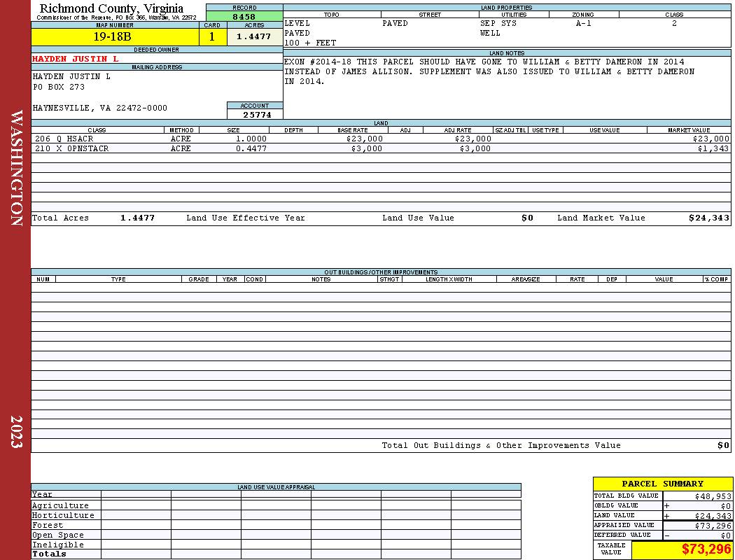Click Total Bldg Value $48,953
735x560 pixels.
713,496
